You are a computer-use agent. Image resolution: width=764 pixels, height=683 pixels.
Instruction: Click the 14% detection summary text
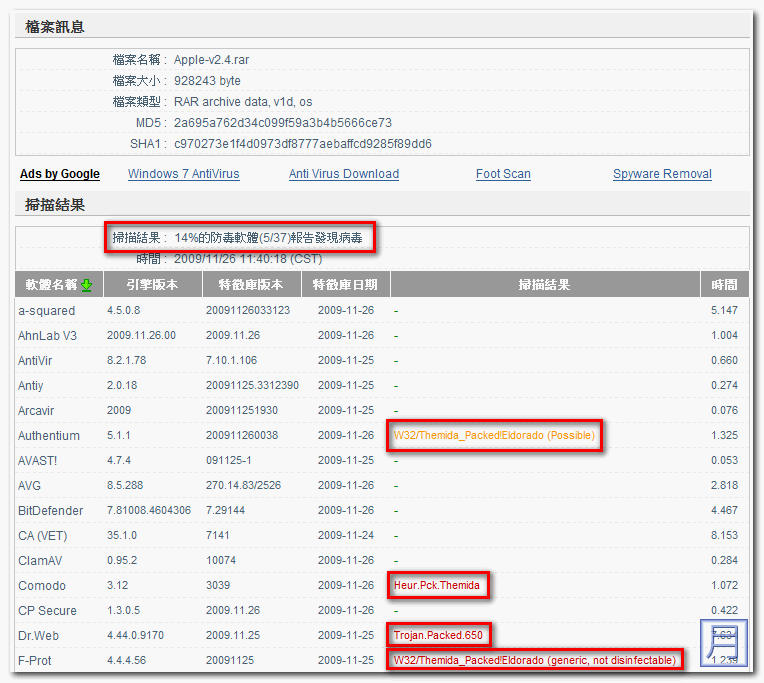[270, 238]
